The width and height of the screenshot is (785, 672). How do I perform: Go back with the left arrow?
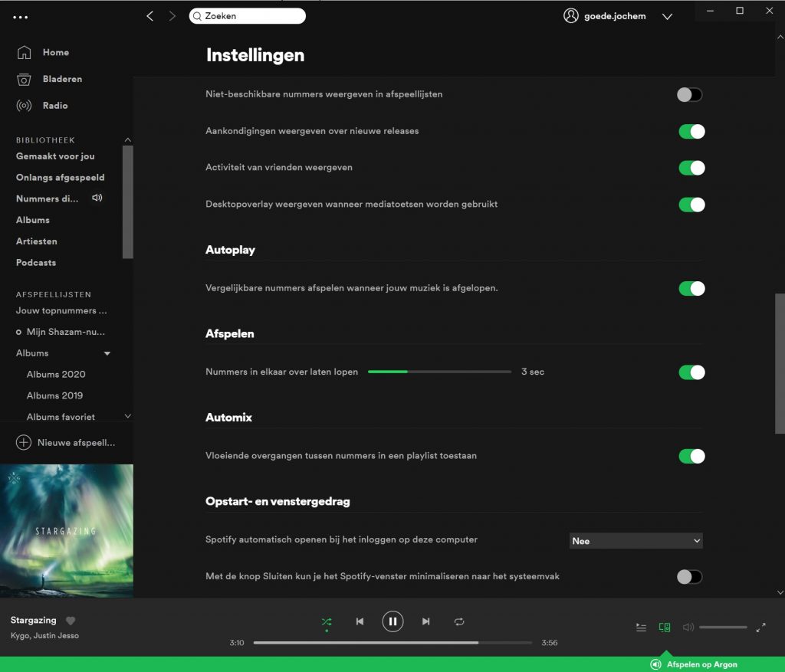(149, 16)
